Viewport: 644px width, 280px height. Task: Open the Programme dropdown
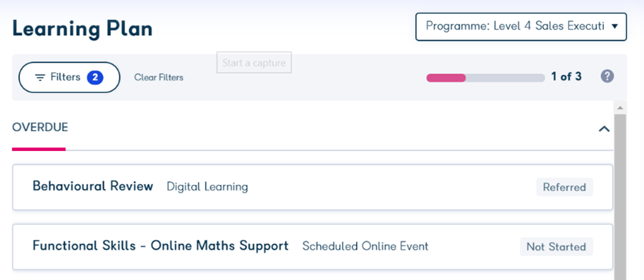coord(521,26)
